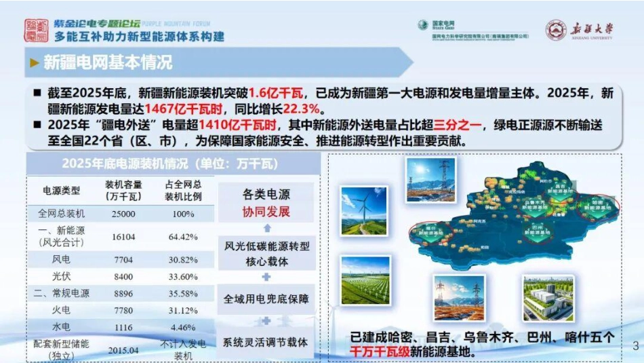Viewport: 644px width, 363px height.
Task: Click the 1116 capacity cell
Action: [x=123, y=328]
